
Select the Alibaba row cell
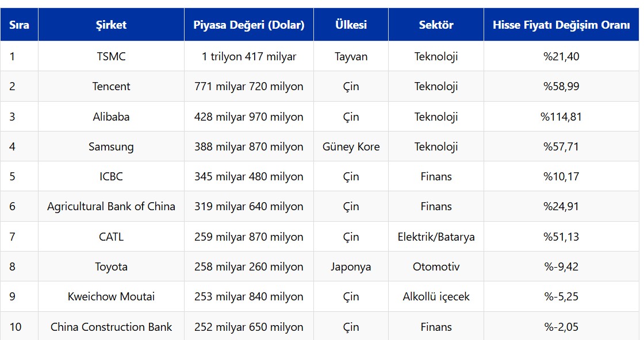point(111,117)
